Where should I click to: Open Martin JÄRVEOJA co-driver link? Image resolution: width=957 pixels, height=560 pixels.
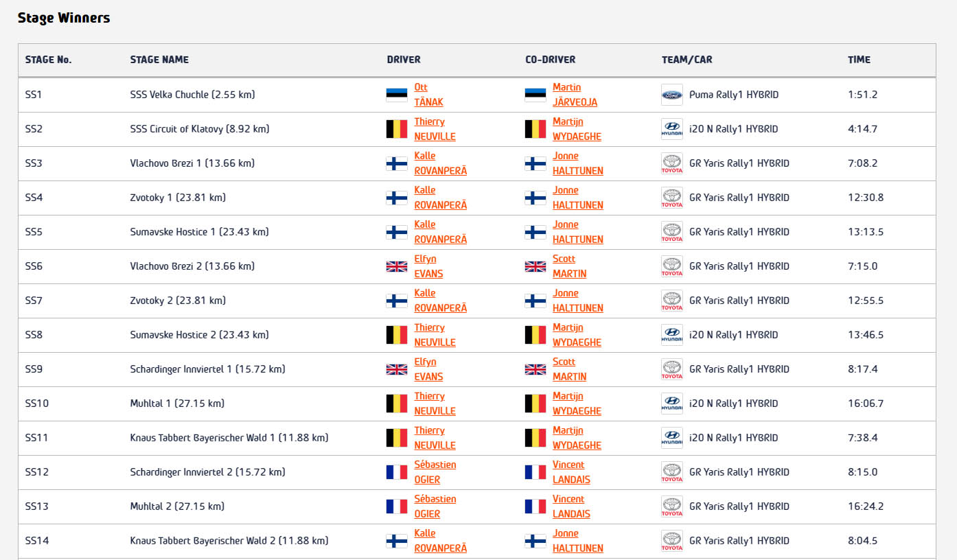(575, 95)
